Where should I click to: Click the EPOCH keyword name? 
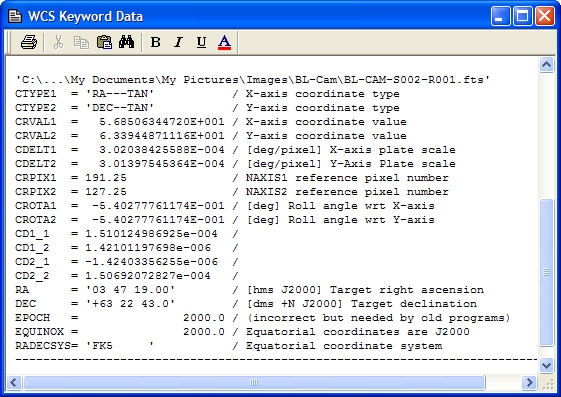tap(32, 318)
